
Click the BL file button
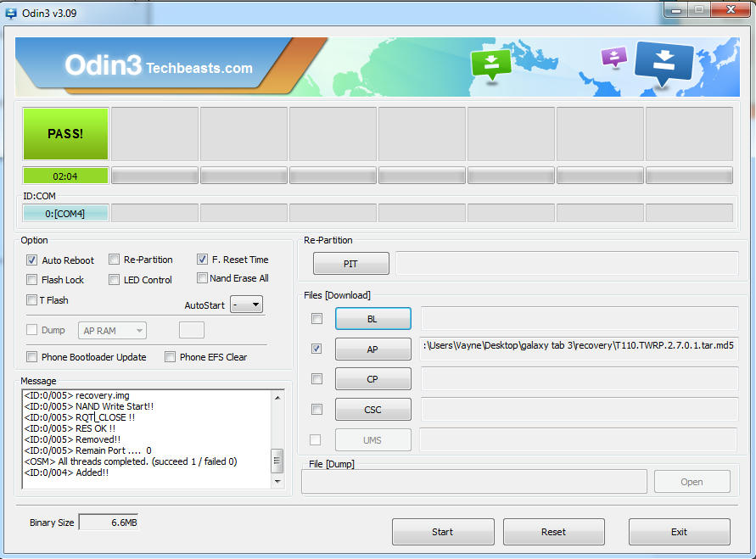373,319
